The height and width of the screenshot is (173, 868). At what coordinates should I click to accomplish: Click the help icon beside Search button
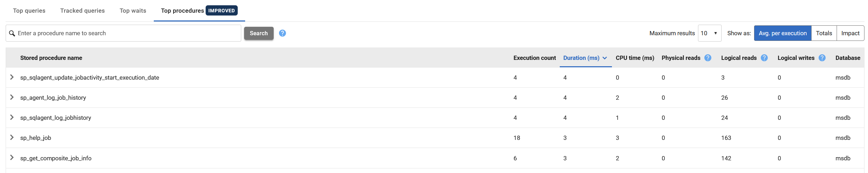[282, 33]
